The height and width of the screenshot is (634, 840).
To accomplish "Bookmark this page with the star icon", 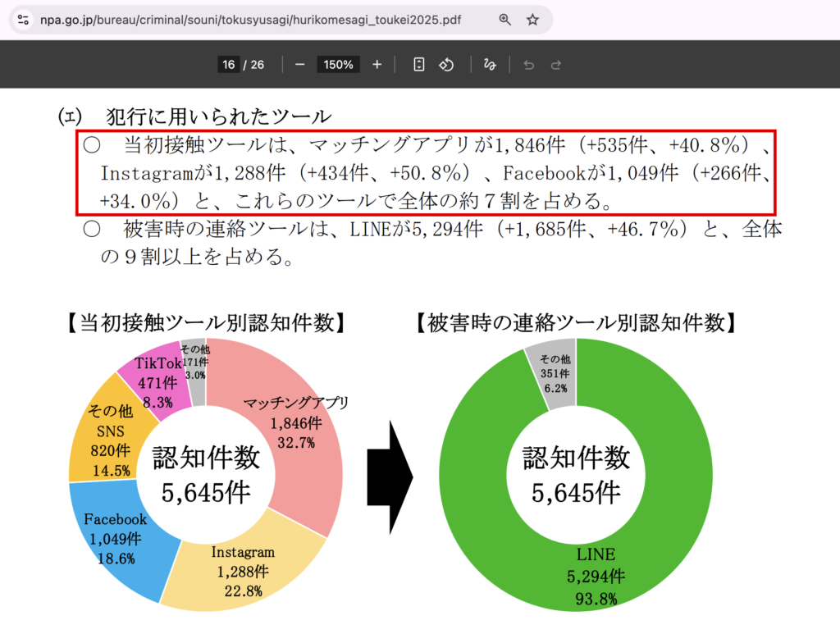I will pos(532,20).
